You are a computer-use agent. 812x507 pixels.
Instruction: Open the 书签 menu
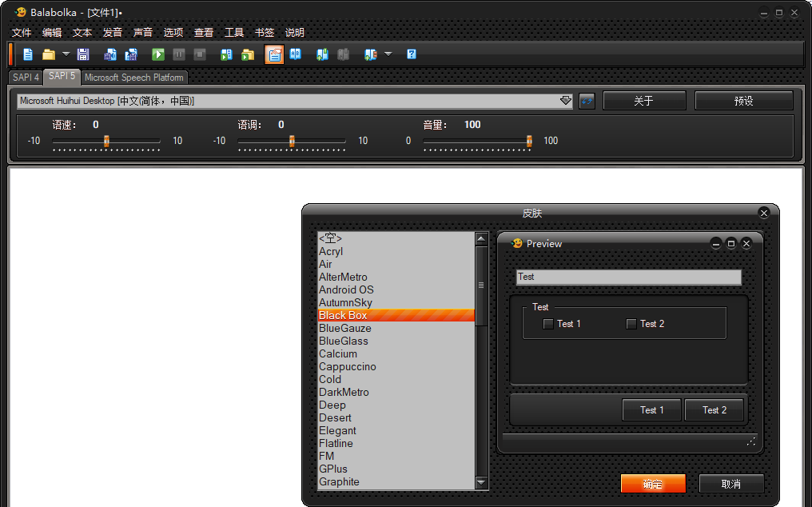click(264, 32)
